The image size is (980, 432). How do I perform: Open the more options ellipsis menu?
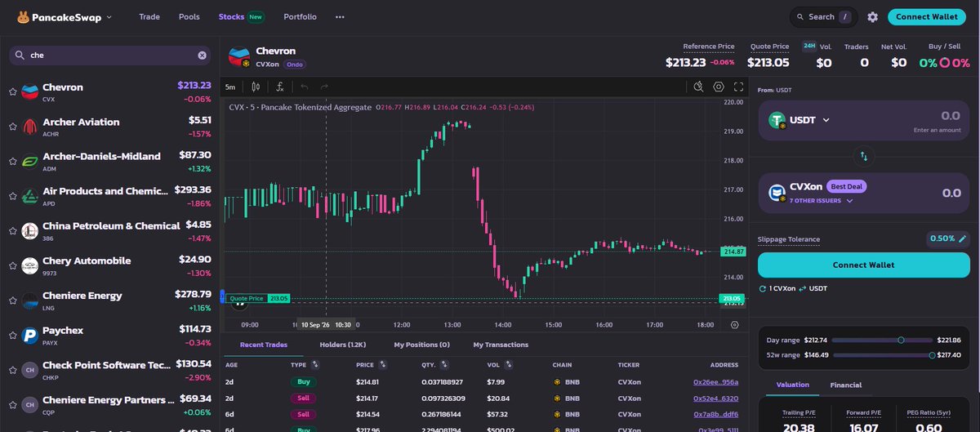340,16
